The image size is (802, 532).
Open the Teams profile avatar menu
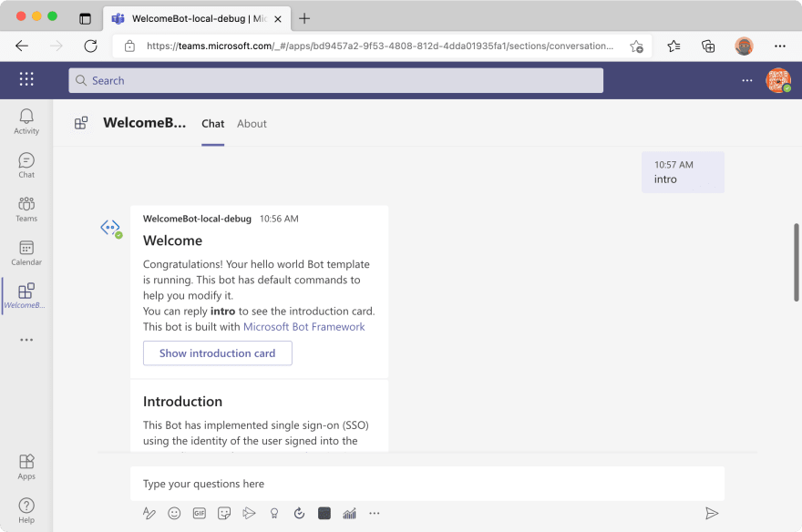click(x=778, y=80)
